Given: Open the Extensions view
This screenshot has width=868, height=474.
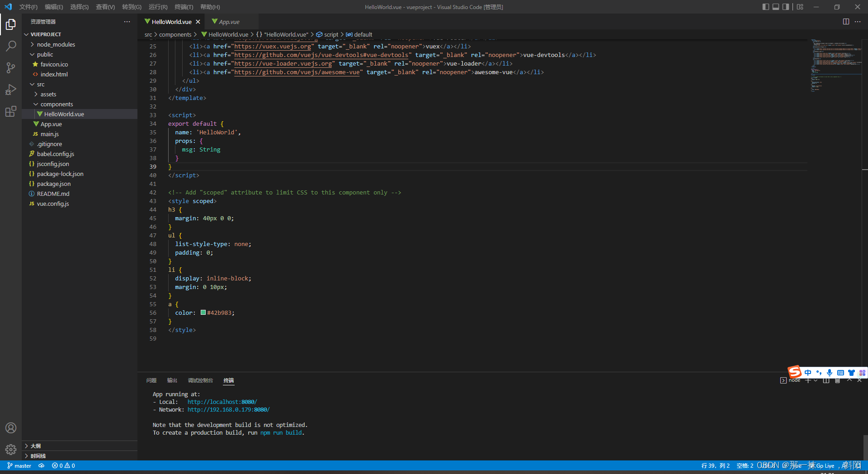Looking at the screenshot, I should [x=11, y=111].
